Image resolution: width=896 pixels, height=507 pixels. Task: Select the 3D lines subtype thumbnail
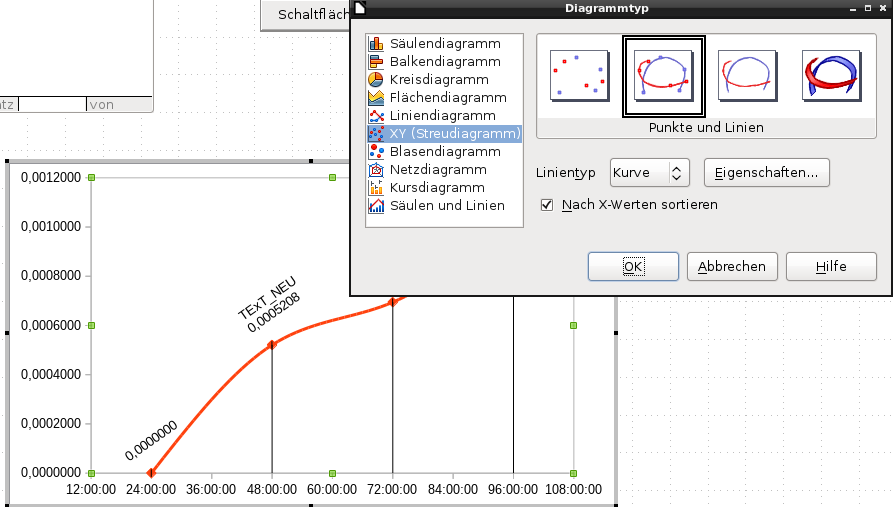tap(832, 76)
